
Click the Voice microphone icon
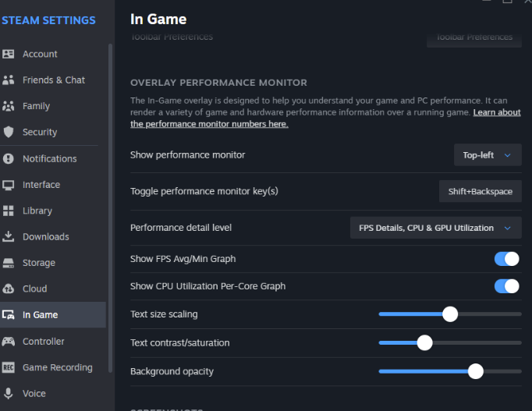click(x=8, y=393)
